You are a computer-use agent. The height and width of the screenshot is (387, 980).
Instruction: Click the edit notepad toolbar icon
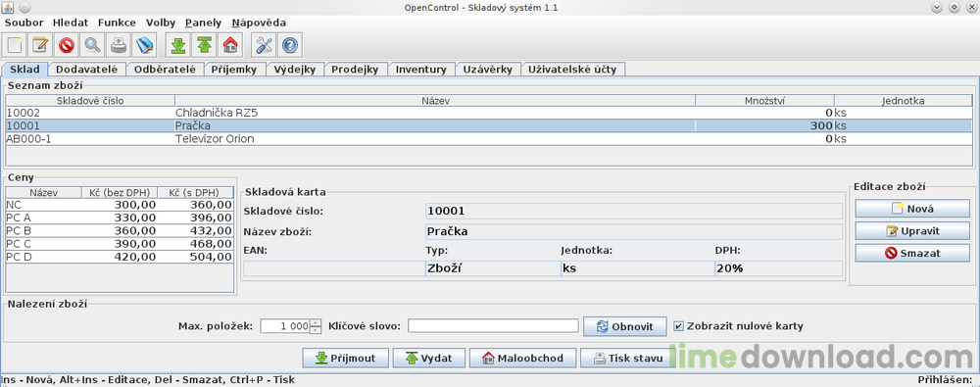pyautogui.click(x=40, y=46)
